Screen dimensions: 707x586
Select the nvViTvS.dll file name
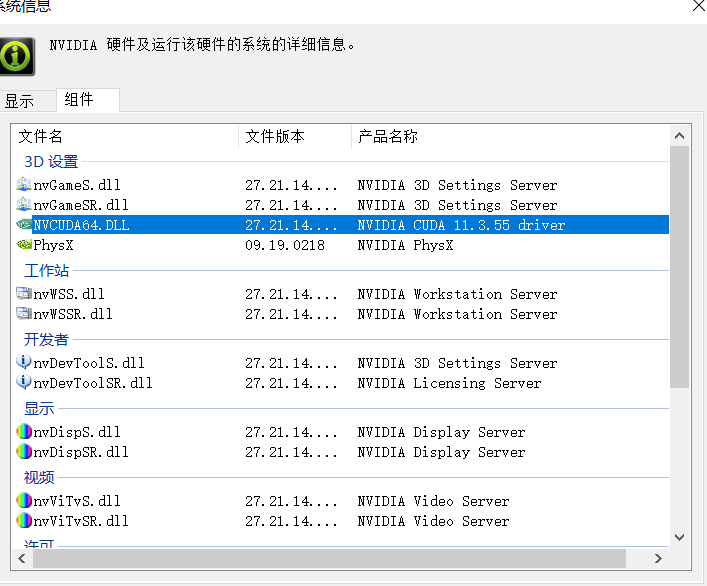(x=77, y=501)
